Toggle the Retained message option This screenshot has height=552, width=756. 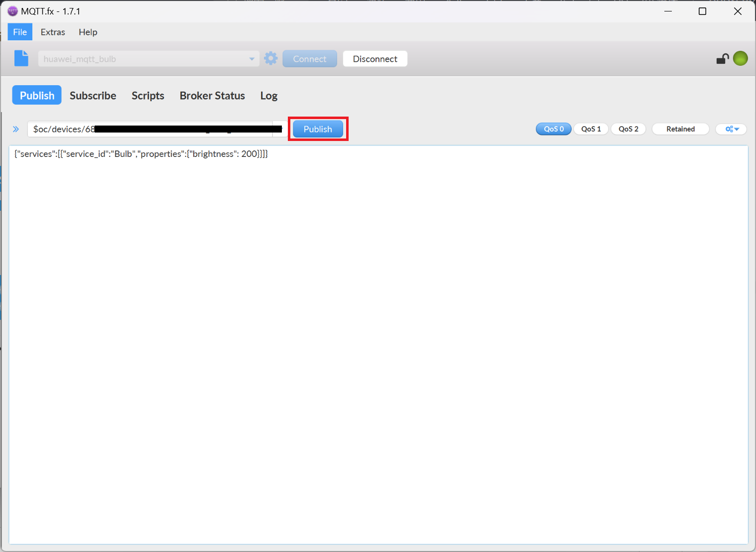pos(680,129)
